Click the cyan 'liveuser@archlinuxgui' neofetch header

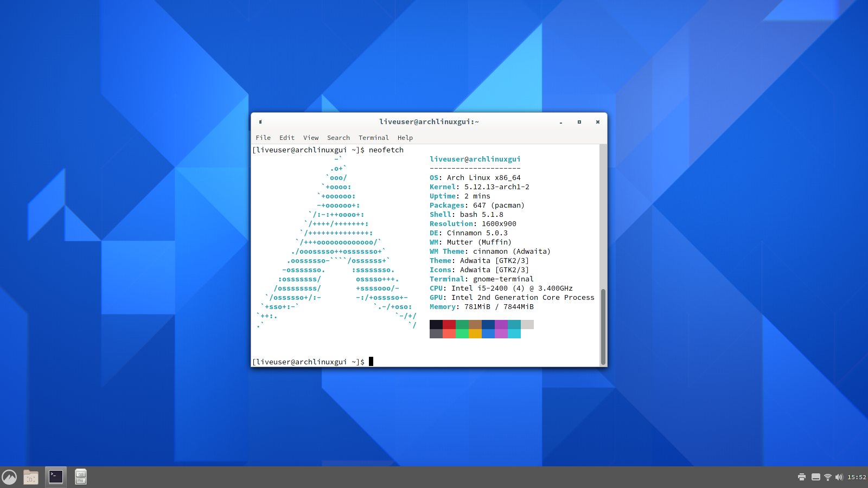pyautogui.click(x=475, y=159)
